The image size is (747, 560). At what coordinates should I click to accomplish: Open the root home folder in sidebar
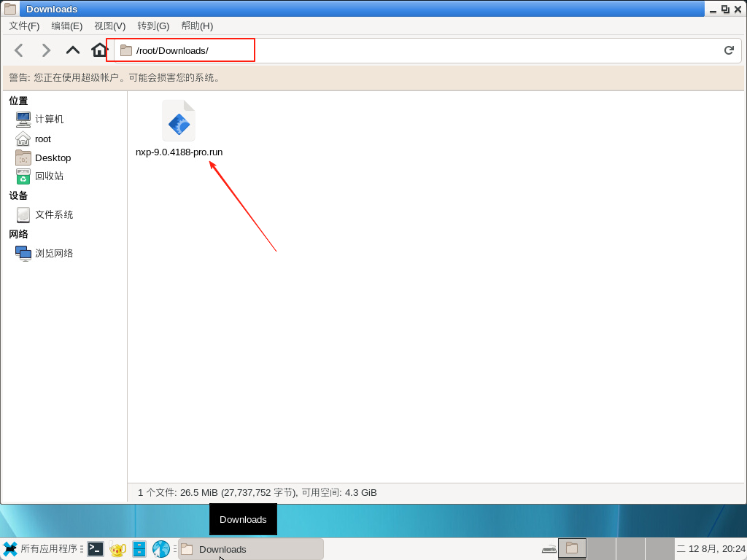(42, 139)
